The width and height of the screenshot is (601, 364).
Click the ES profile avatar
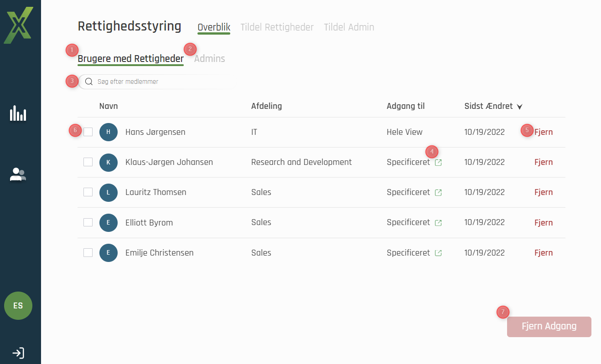[18, 306]
